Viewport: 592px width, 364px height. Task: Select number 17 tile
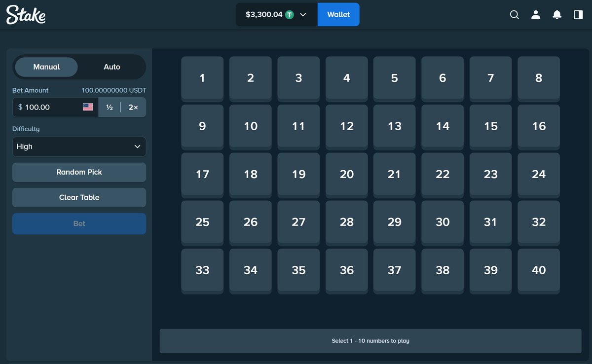pos(202,175)
